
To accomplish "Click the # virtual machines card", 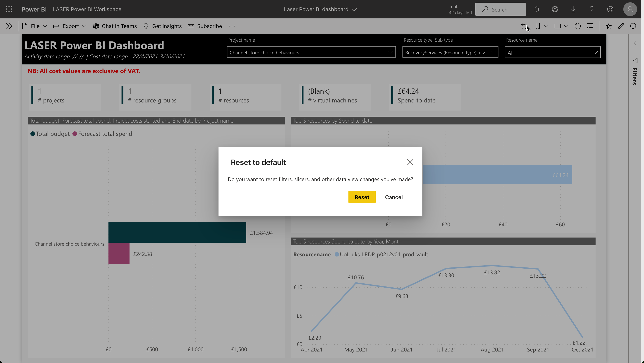I will click(x=335, y=97).
